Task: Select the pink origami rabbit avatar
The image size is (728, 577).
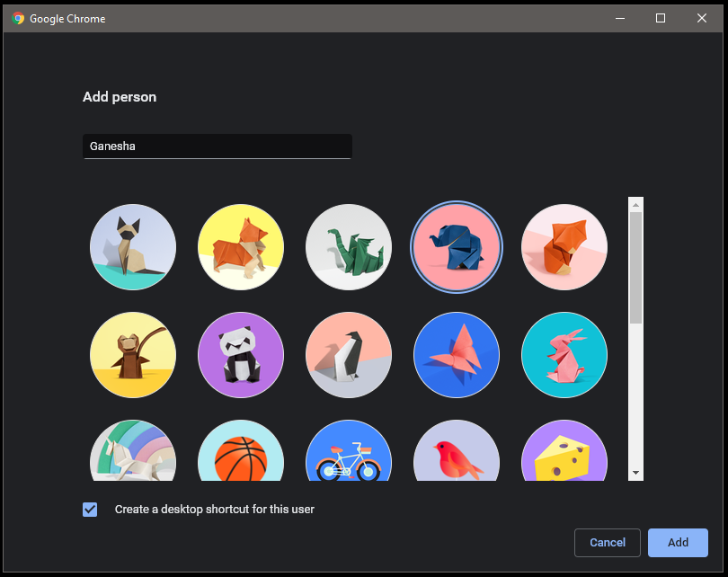Action: click(564, 355)
